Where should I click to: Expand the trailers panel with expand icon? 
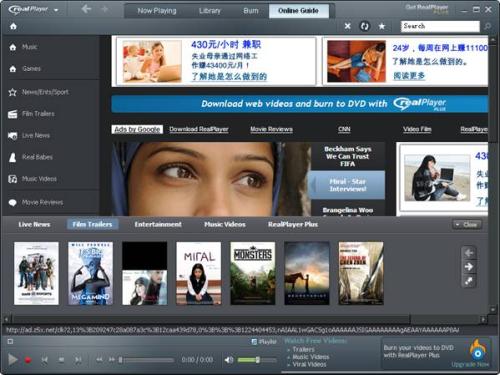point(469,281)
